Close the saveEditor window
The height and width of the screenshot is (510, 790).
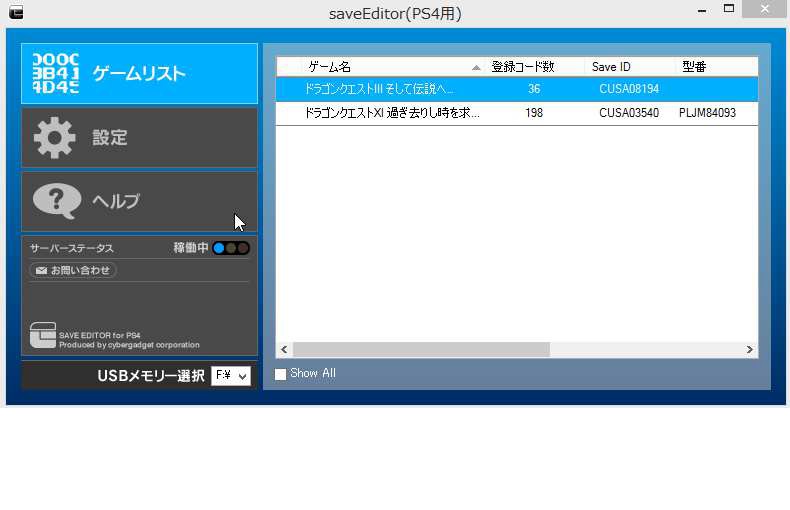coord(764,9)
